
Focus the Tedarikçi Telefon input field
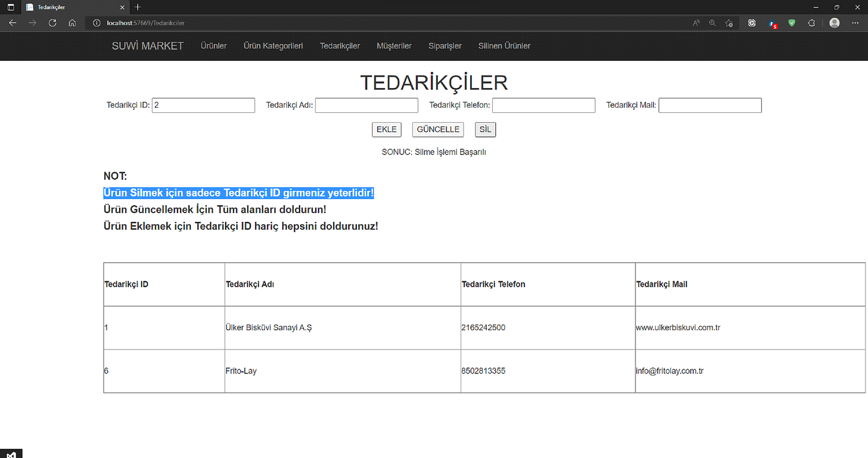544,105
